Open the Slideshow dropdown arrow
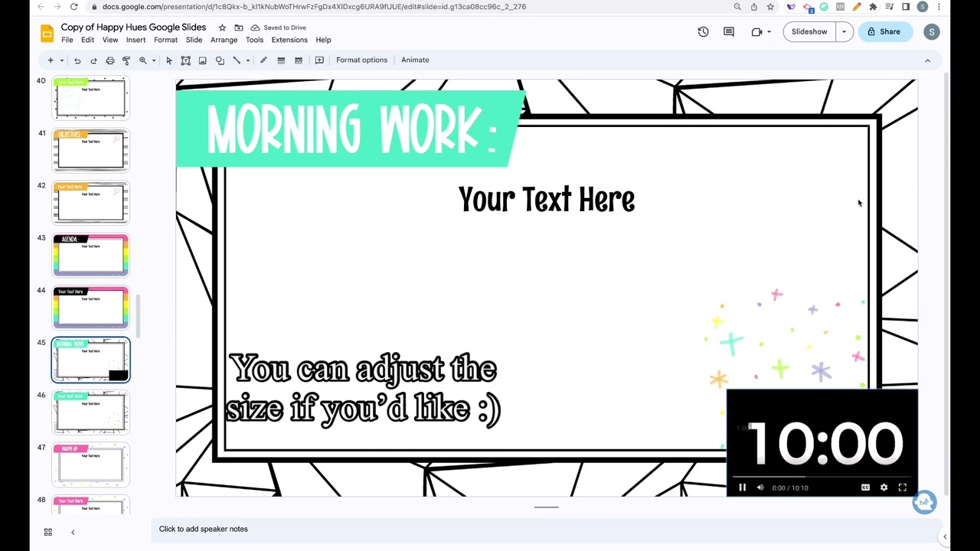This screenshot has height=551, width=980. coord(844,31)
